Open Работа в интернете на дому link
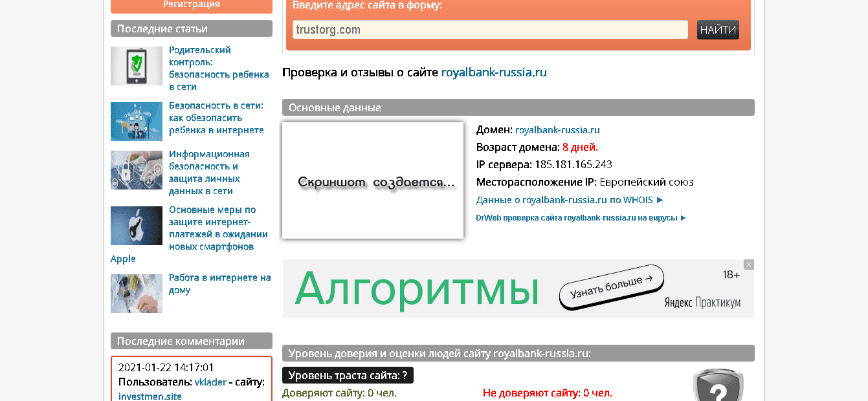 pyautogui.click(x=219, y=283)
